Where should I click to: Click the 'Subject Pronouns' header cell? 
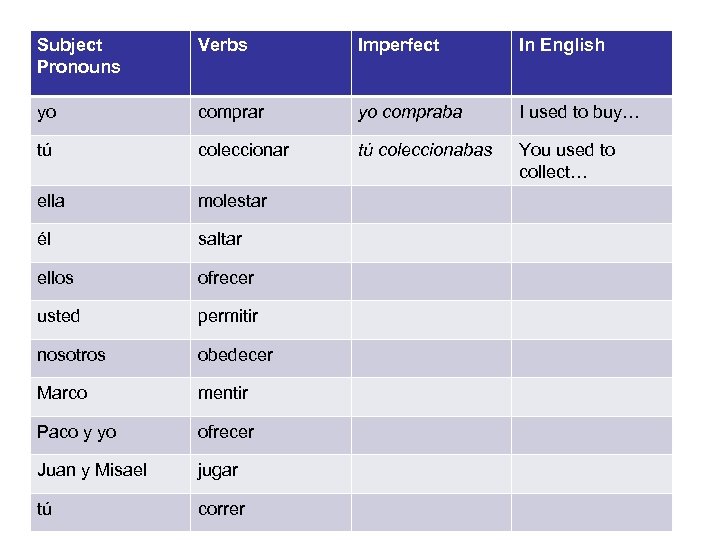pyautogui.click(x=78, y=56)
